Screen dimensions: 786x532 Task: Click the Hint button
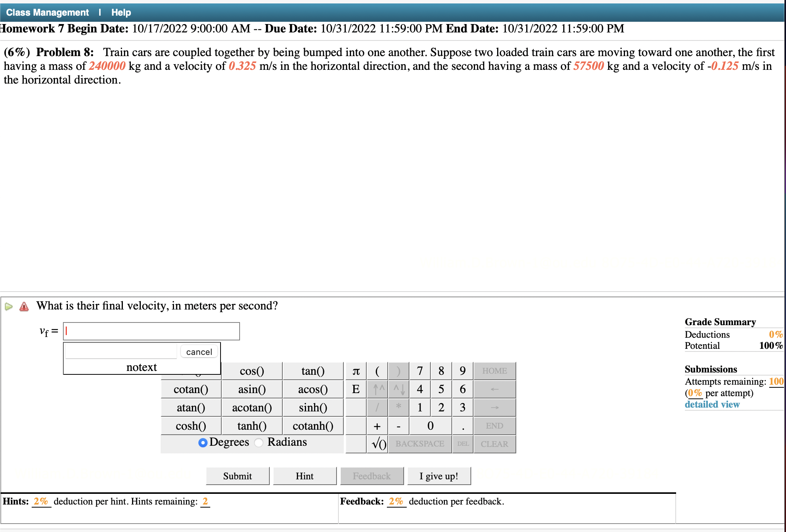point(304,476)
